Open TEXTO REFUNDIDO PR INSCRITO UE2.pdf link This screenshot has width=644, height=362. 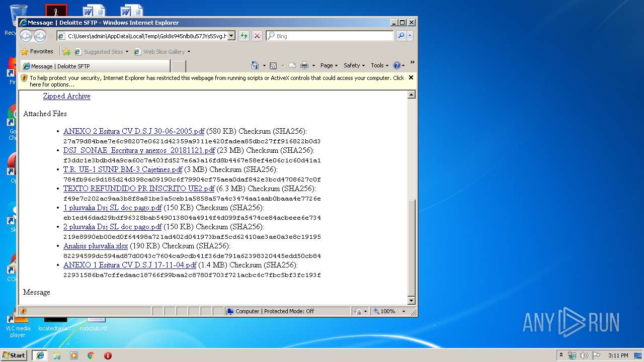click(x=139, y=189)
